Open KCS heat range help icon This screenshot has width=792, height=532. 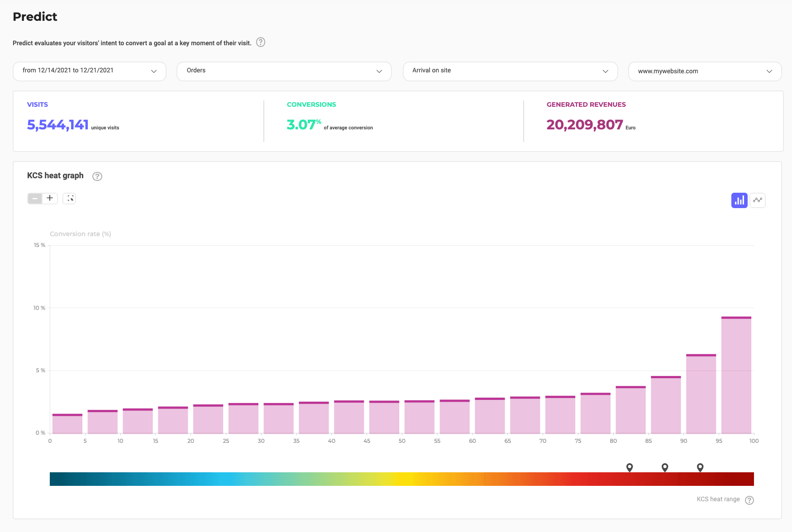[749, 500]
